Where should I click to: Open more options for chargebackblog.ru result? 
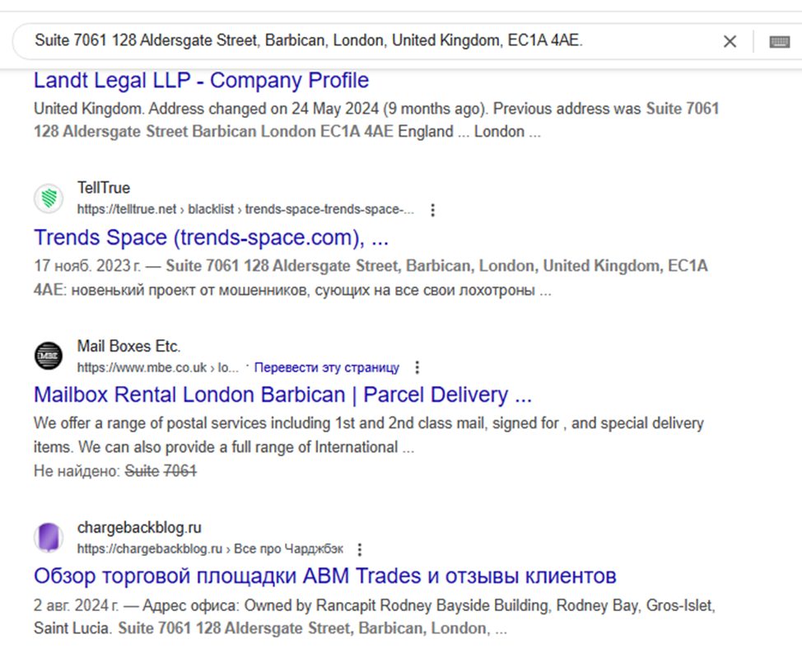360,549
